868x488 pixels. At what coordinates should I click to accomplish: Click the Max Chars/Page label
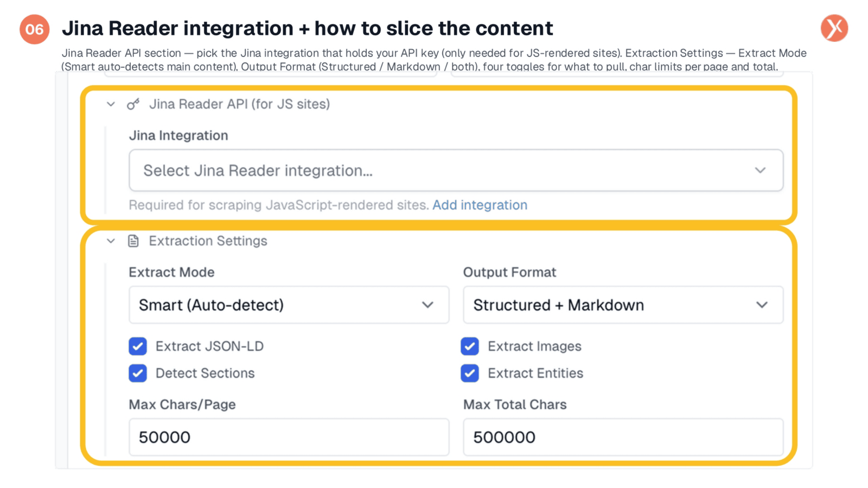pos(182,404)
